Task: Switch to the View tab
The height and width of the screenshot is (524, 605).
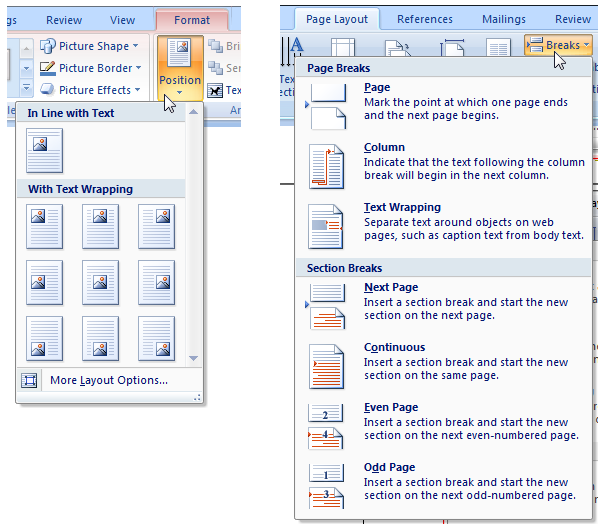Action: click(122, 20)
